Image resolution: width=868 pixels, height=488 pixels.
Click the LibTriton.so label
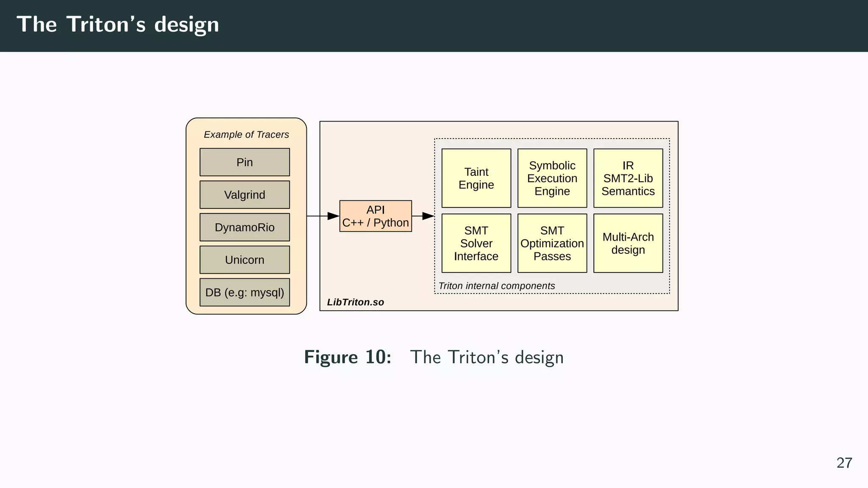(x=355, y=302)
